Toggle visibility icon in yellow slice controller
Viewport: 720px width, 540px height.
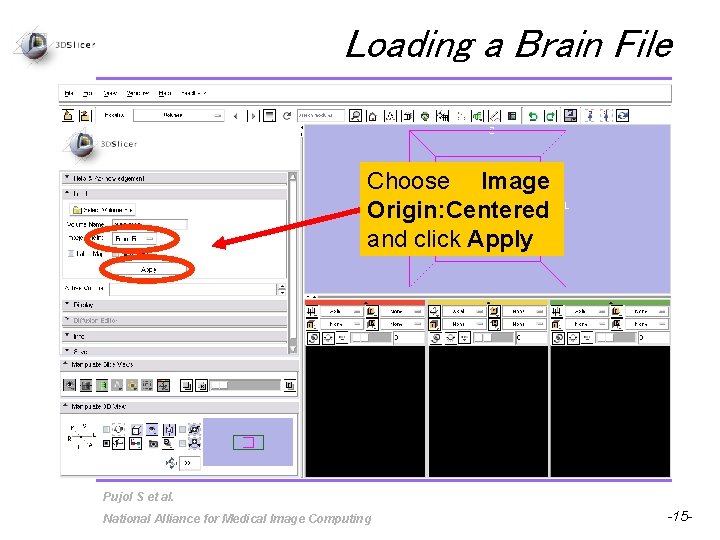(451, 338)
